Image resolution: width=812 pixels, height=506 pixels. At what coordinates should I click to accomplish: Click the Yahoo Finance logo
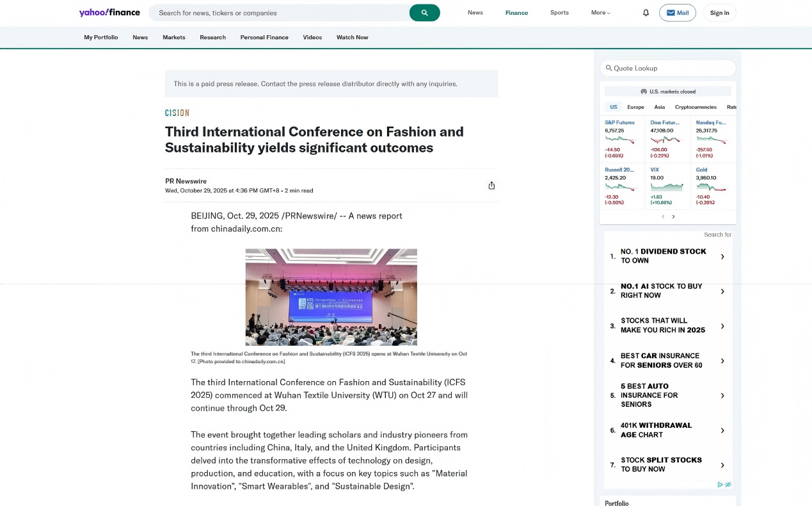[109, 13]
